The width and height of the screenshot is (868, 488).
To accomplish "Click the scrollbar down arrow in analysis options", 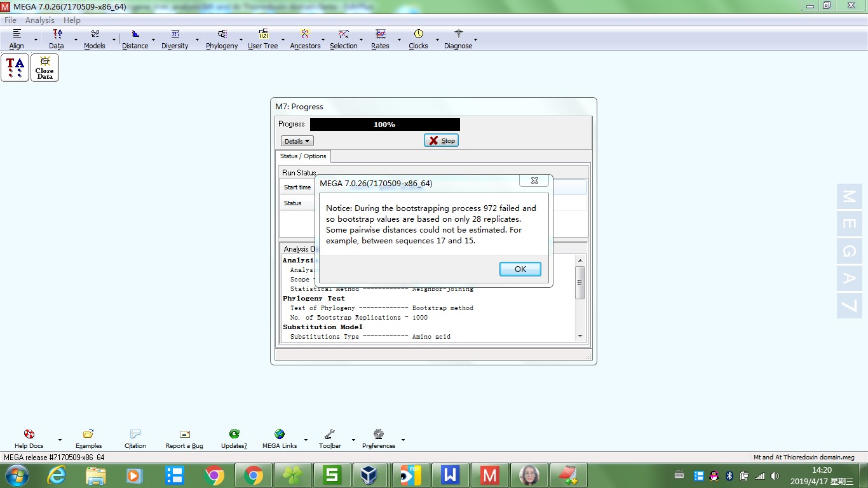I will pyautogui.click(x=580, y=336).
